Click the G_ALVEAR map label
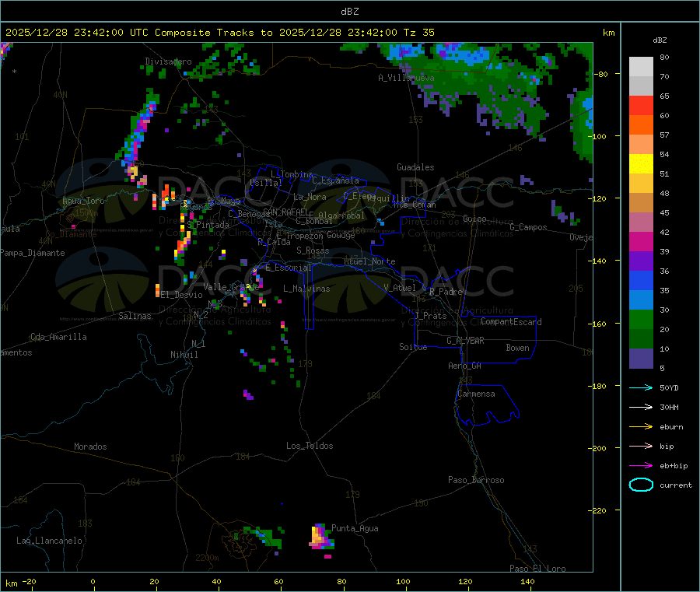The width and height of the screenshot is (700, 592). (x=465, y=341)
